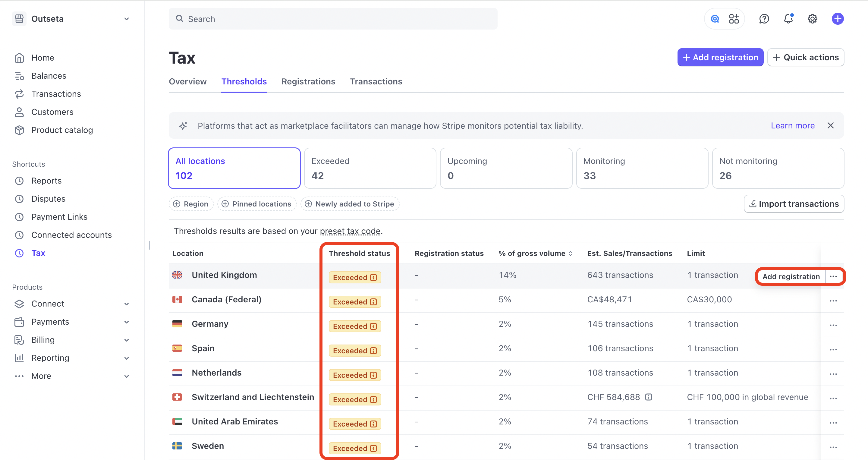Open the Region filter dropdown
This screenshot has width=868, height=460.
click(191, 204)
